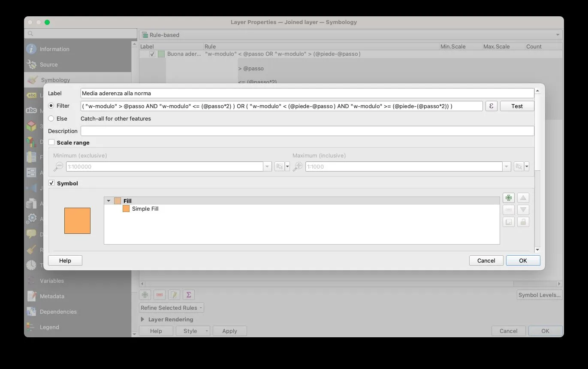Open the Rule-based renderer dropdown

click(350, 35)
